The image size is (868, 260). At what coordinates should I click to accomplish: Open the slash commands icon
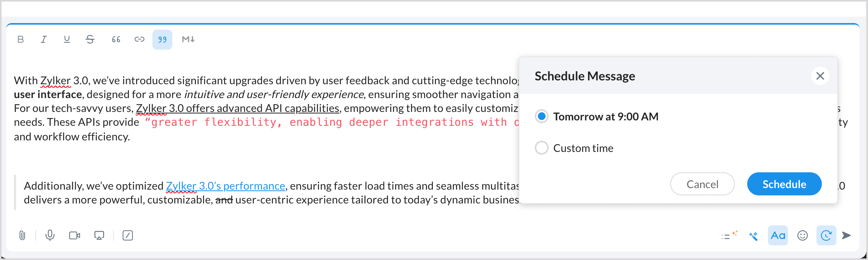click(128, 235)
